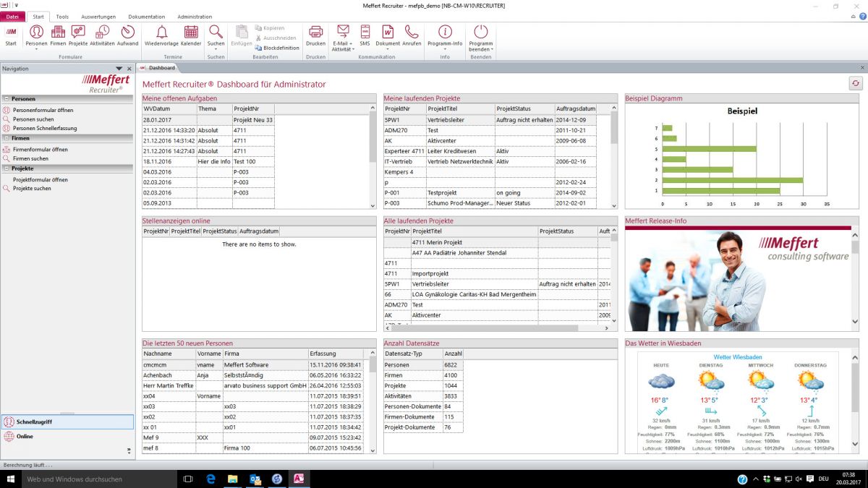
Task: Click Personenformular öffnen link
Action: click(43, 110)
